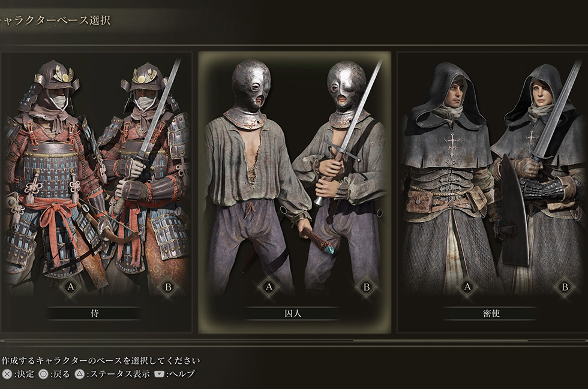
Task: Choose prisoner body type A diamond
Action: pyautogui.click(x=269, y=287)
